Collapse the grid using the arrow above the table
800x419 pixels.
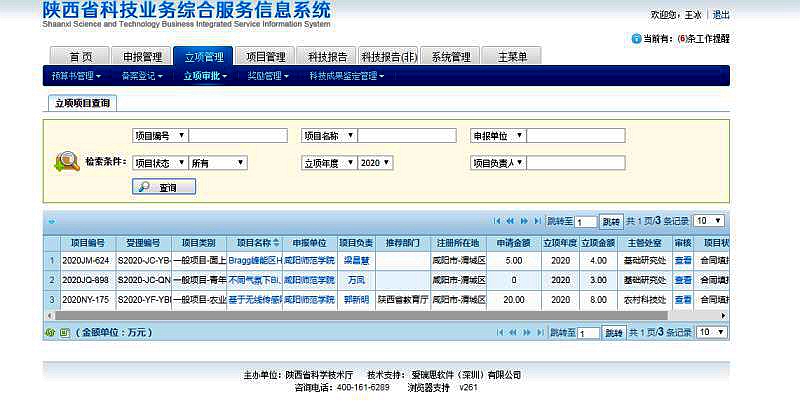pos(51,221)
